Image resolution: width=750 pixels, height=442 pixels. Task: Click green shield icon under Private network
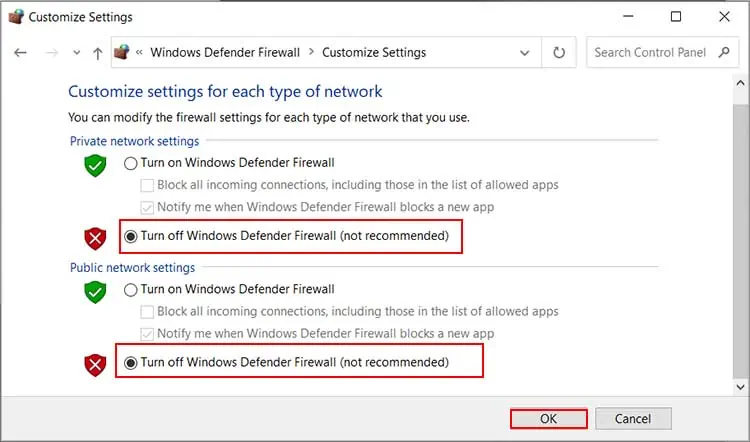95,165
